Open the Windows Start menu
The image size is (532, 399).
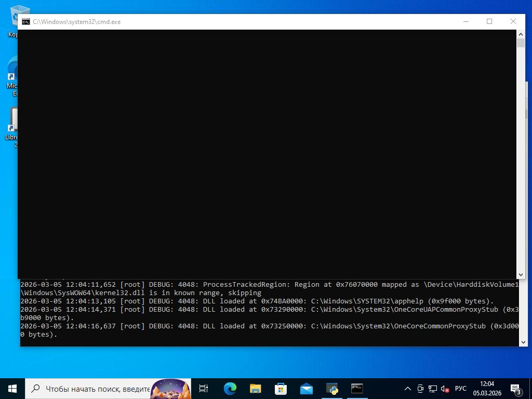(x=12, y=388)
